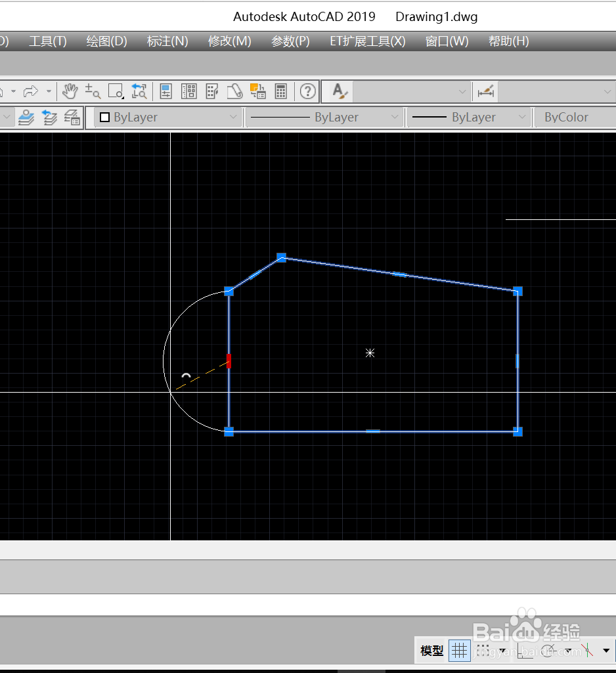The height and width of the screenshot is (673, 616).
Task: Open the ET扩展工具(X) menu
Action: click(368, 41)
